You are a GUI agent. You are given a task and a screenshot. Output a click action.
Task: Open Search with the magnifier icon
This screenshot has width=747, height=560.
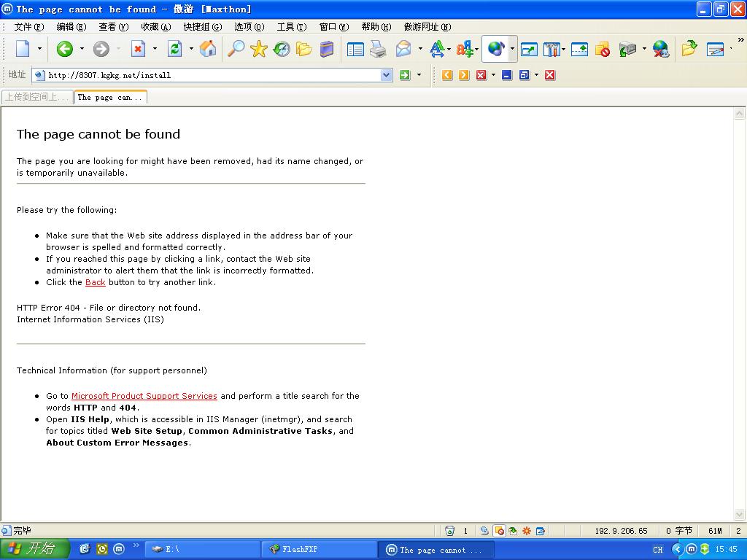[x=236, y=49]
